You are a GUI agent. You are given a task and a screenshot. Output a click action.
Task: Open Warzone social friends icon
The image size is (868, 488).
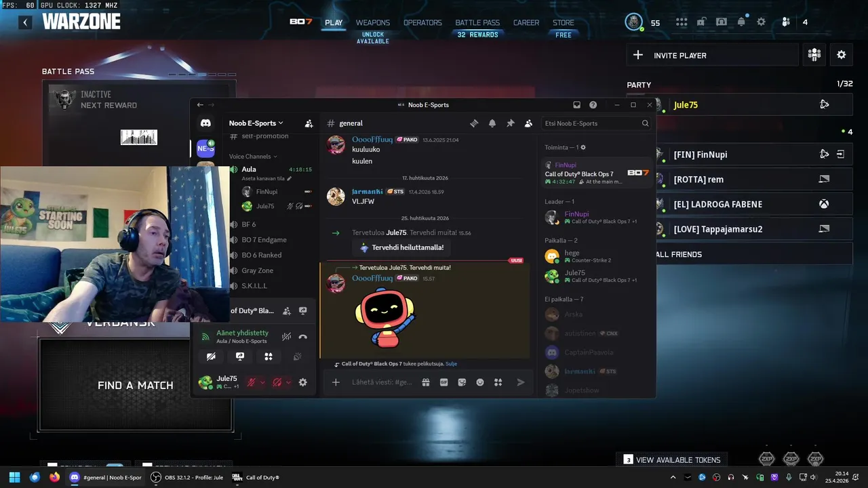pos(786,22)
